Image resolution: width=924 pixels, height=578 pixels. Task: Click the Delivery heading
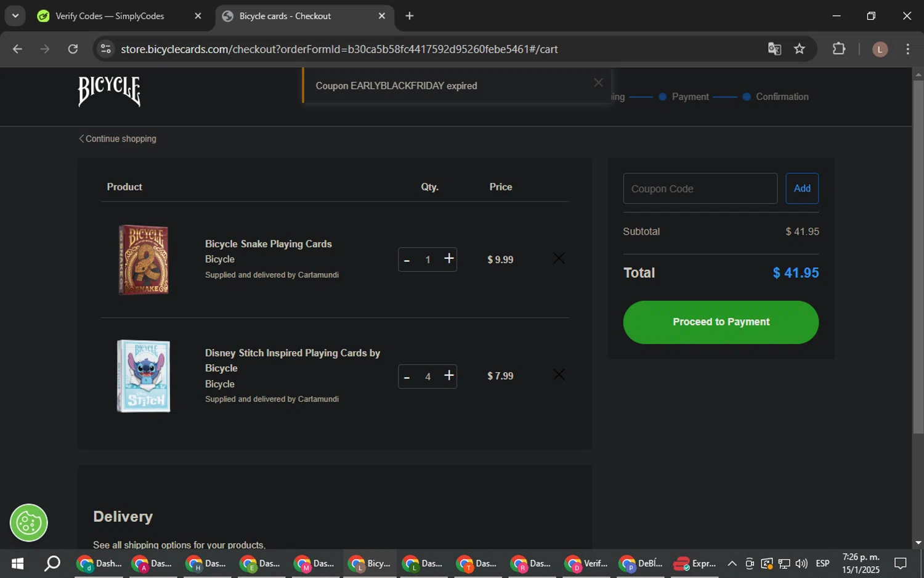coord(123,516)
